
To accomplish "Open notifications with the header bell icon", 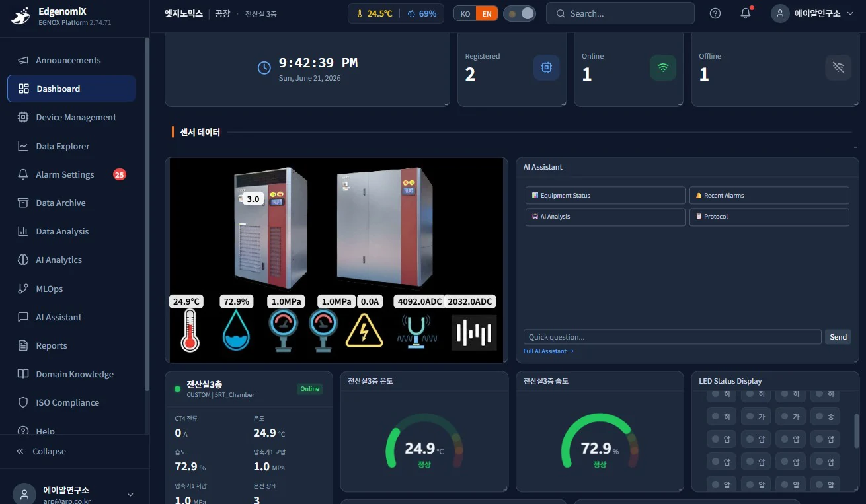I will (746, 13).
